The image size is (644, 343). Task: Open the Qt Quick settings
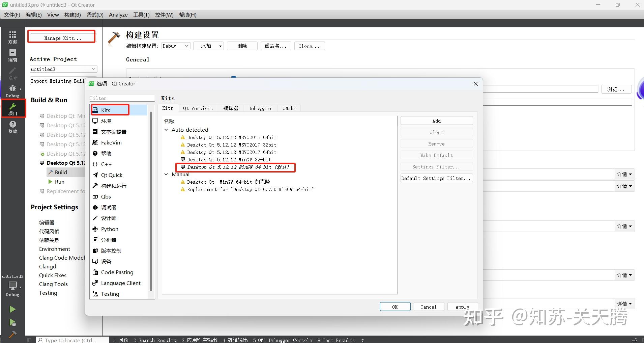pos(111,175)
